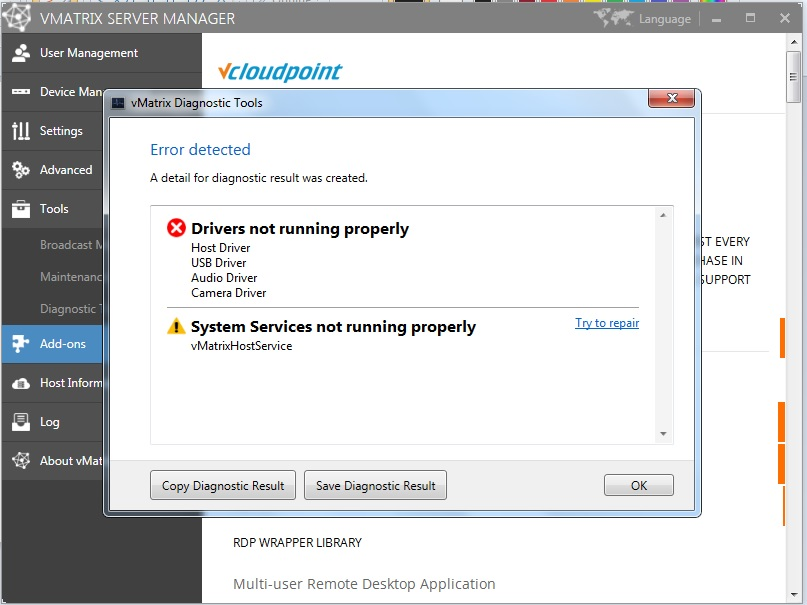
Task: Click the Try to repair link
Action: pyautogui.click(x=607, y=323)
